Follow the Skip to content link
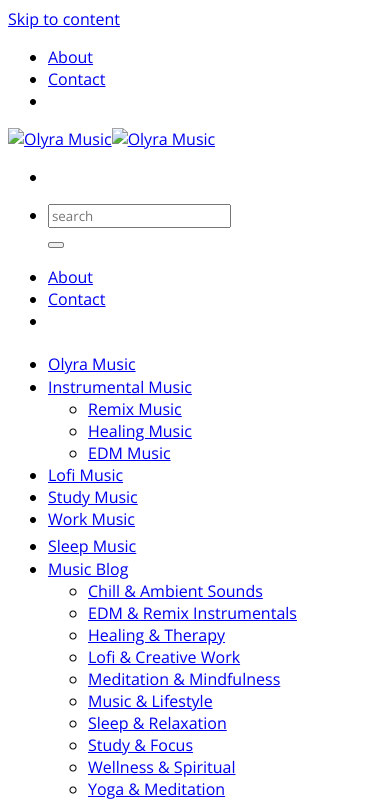375x812 pixels. 64,19
